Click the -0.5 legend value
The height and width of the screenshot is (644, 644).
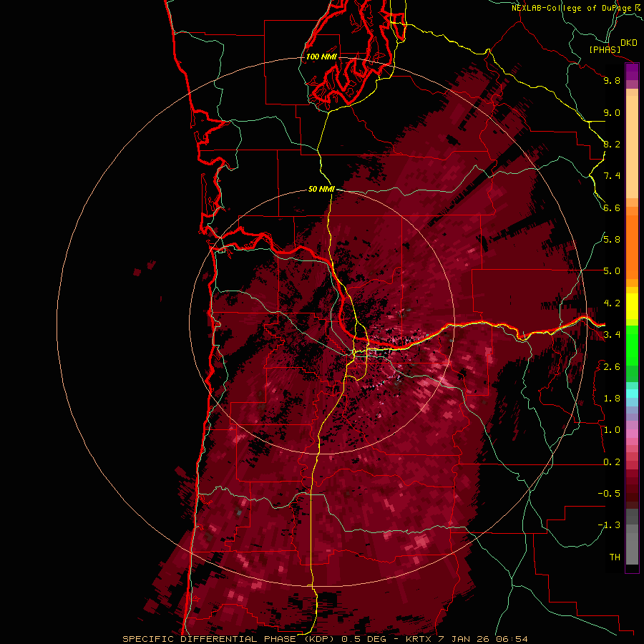click(609, 493)
